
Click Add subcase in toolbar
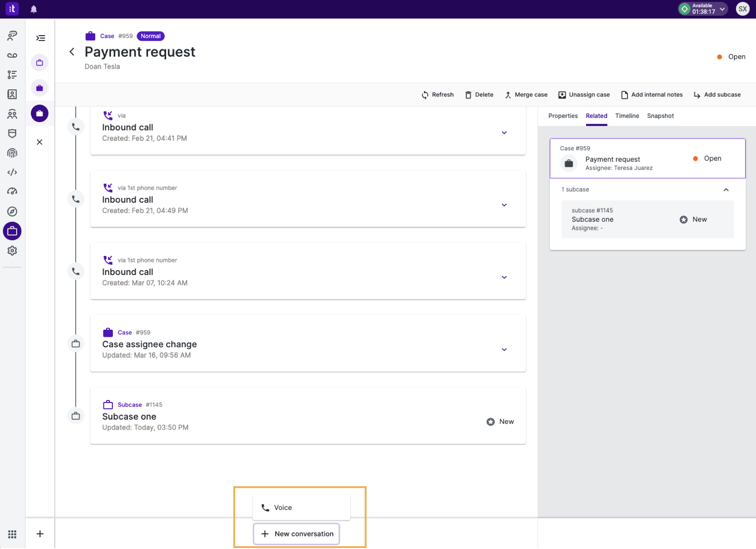coord(717,95)
